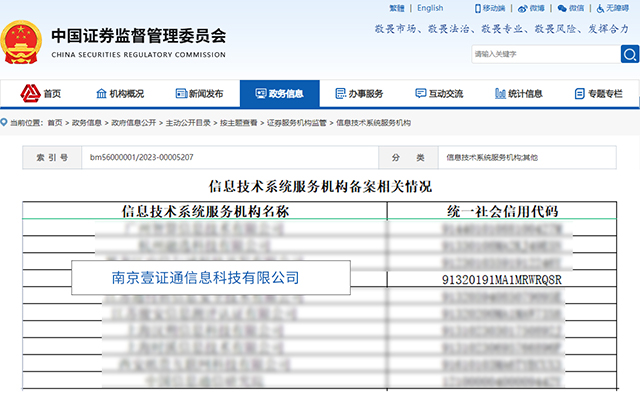Image resolution: width=640 pixels, height=406 pixels.
Task: Click credit code 91320191MA1MRWRQ8R
Action: pyautogui.click(x=502, y=280)
